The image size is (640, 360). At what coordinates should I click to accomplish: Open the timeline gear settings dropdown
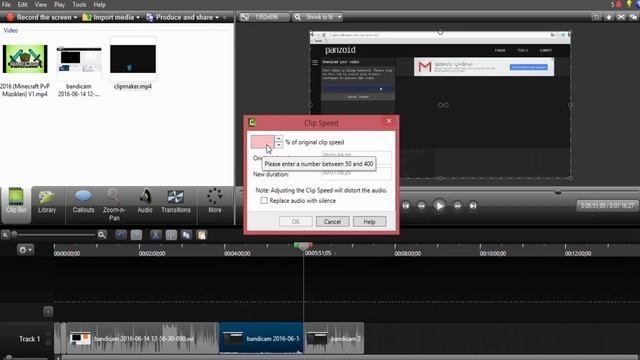[x=25, y=249]
